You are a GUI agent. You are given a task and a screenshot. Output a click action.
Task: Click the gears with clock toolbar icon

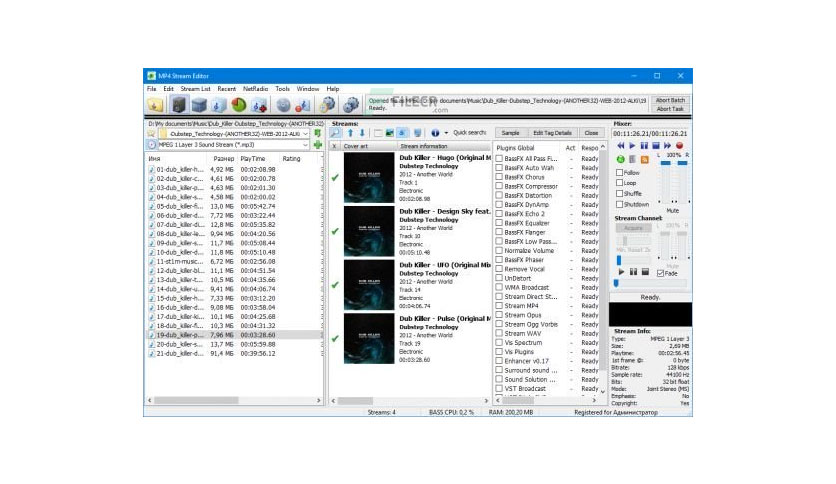tap(327, 105)
